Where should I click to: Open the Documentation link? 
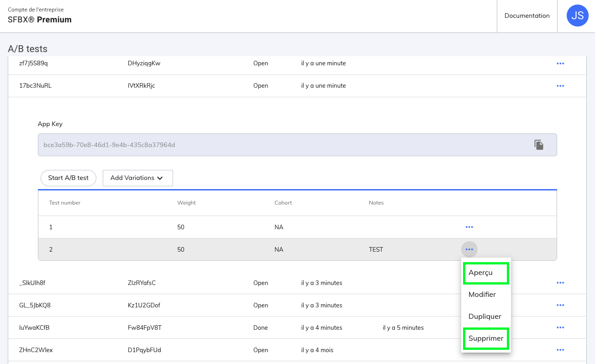tap(527, 16)
